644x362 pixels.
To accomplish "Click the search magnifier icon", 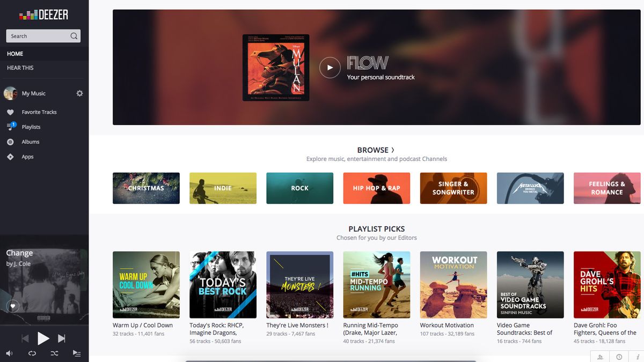I will pyautogui.click(x=74, y=35).
